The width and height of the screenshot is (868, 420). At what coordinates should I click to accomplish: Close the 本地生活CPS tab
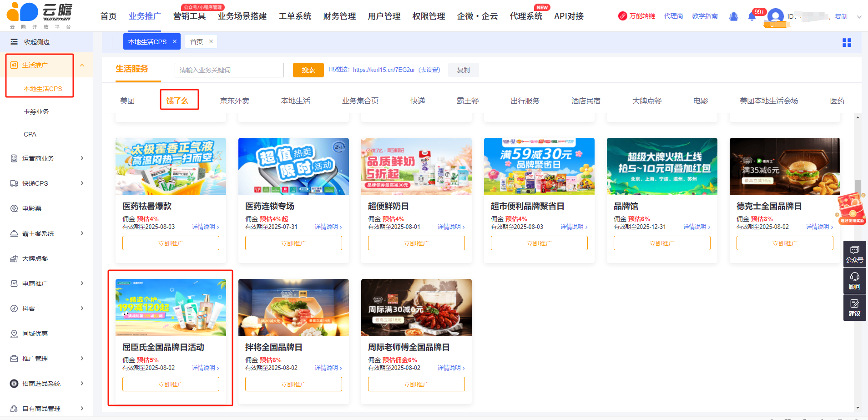click(175, 41)
